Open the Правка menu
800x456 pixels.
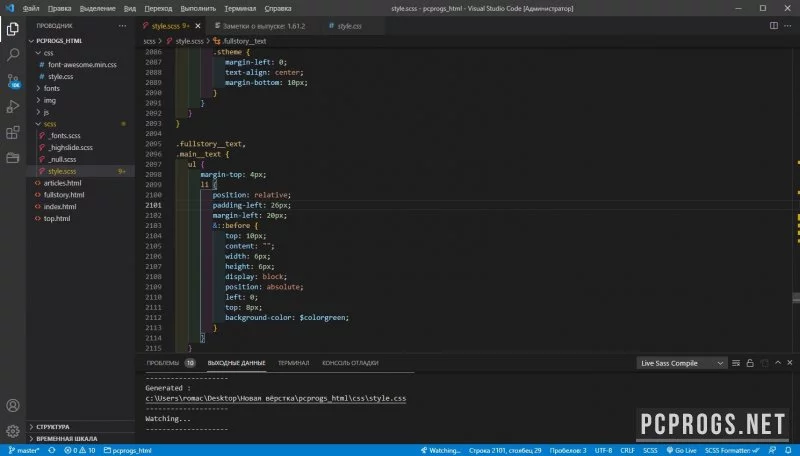[x=59, y=8]
